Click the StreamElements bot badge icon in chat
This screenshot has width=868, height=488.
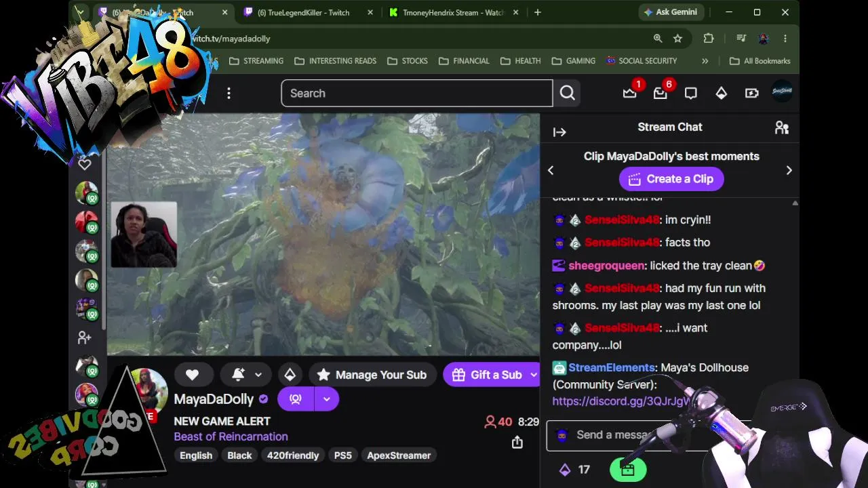(559, 368)
